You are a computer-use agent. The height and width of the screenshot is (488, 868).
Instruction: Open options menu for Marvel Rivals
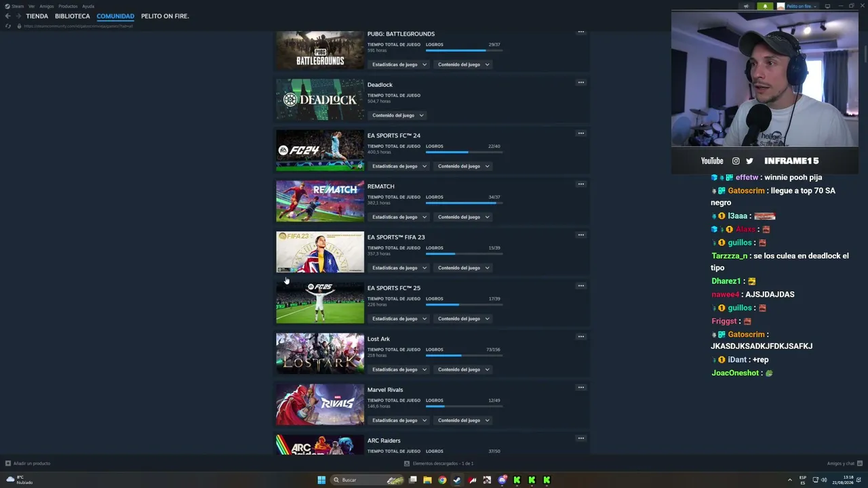(580, 388)
